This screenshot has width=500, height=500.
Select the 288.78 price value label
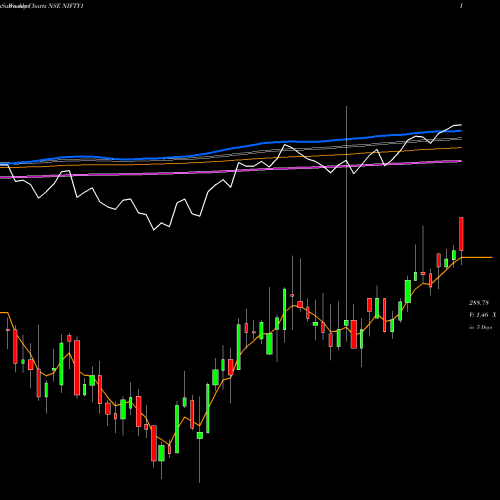click(479, 303)
